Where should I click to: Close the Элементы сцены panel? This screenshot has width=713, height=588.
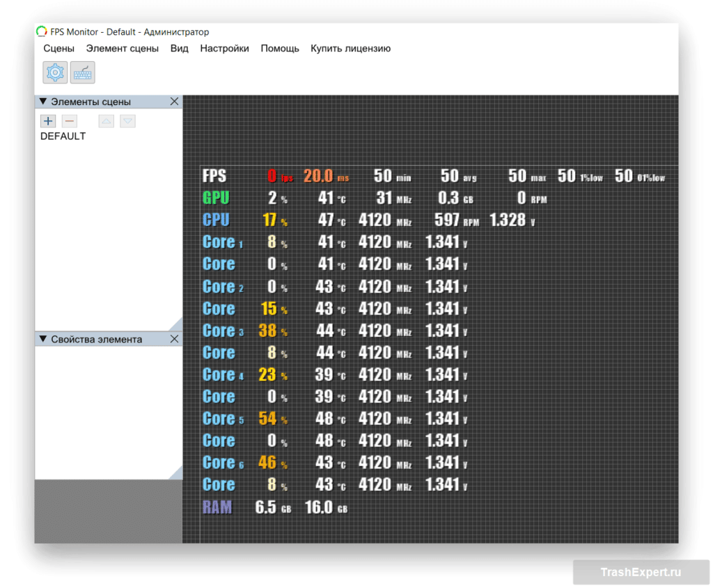(x=174, y=102)
